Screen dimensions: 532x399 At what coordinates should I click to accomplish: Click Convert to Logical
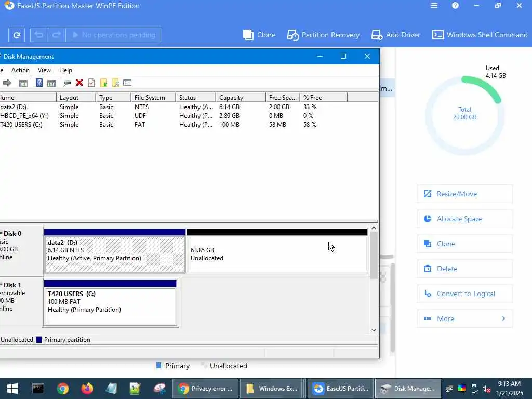click(464, 294)
